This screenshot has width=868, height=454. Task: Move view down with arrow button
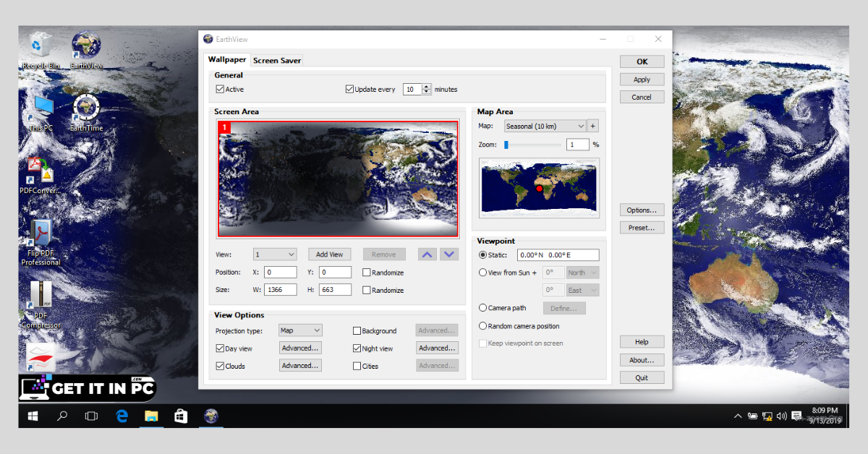tap(449, 254)
